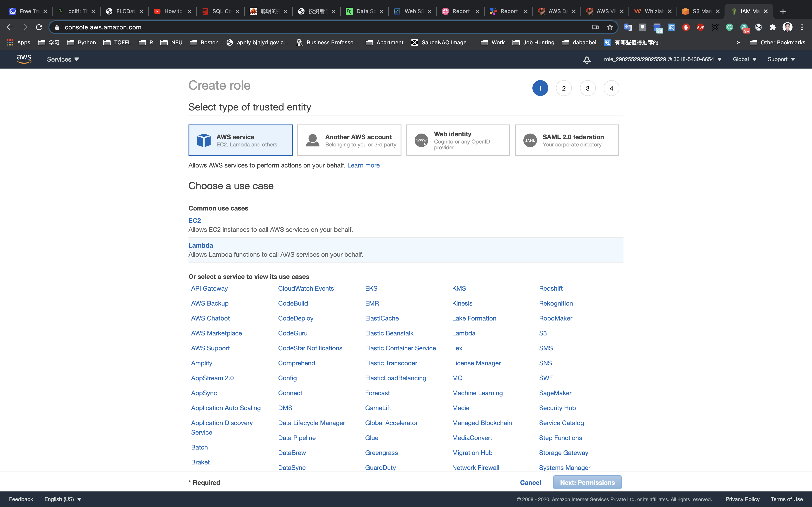The image size is (812, 507).
Task: Open the Support menu
Action: coord(781,59)
